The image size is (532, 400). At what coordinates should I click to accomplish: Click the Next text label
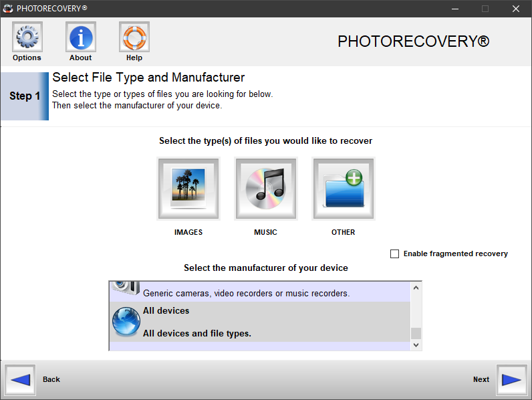pyautogui.click(x=481, y=379)
